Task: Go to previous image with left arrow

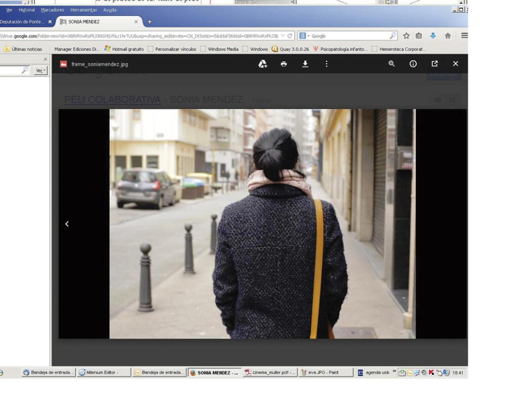Action: [67, 224]
